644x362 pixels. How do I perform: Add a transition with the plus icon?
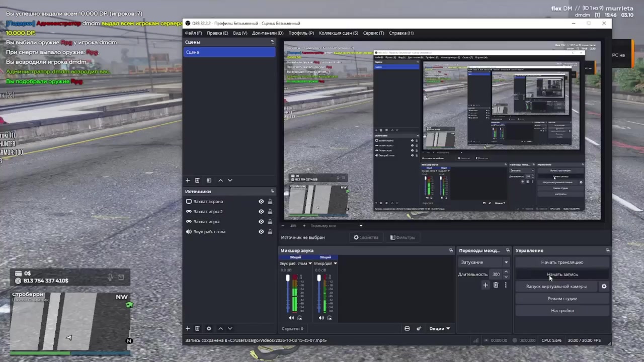486,285
